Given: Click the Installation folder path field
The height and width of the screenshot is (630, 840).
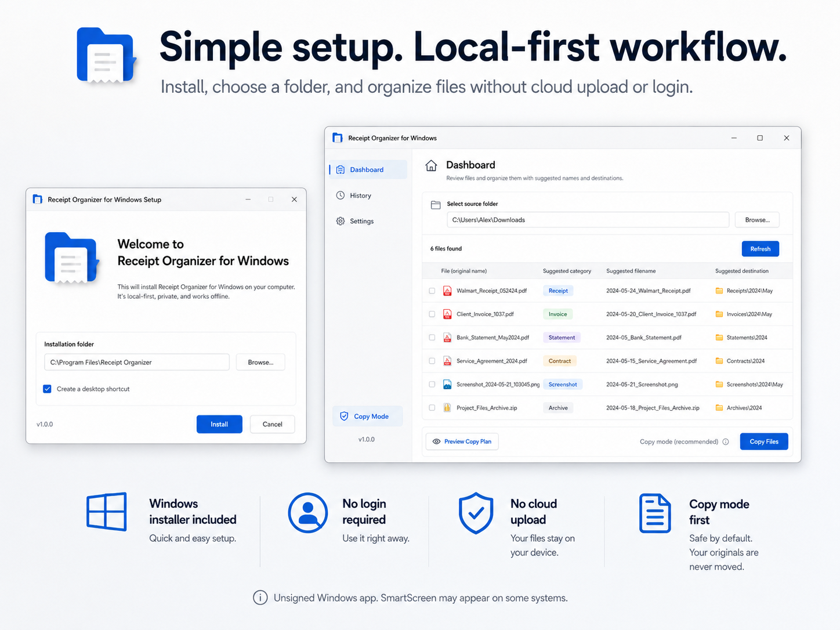Looking at the screenshot, I should point(137,362).
